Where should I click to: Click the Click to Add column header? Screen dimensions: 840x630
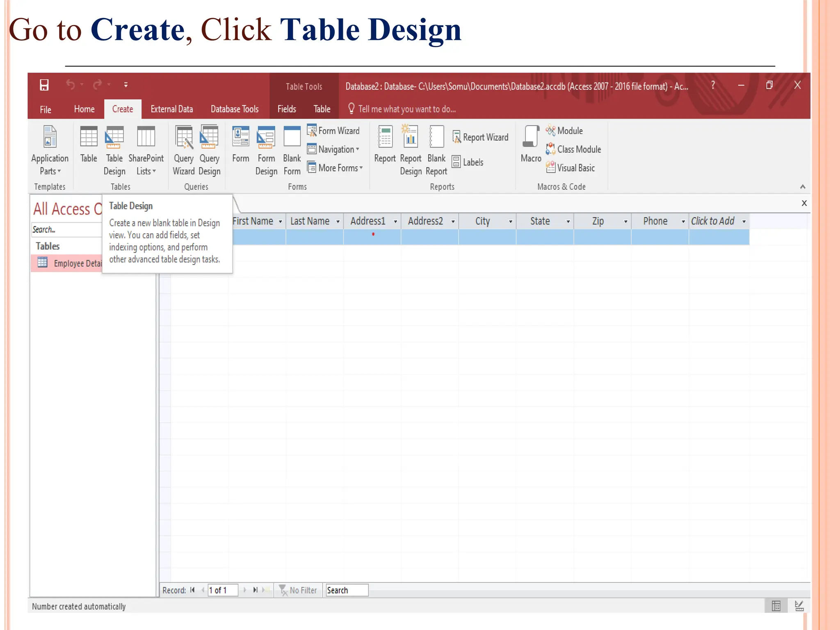719,221
